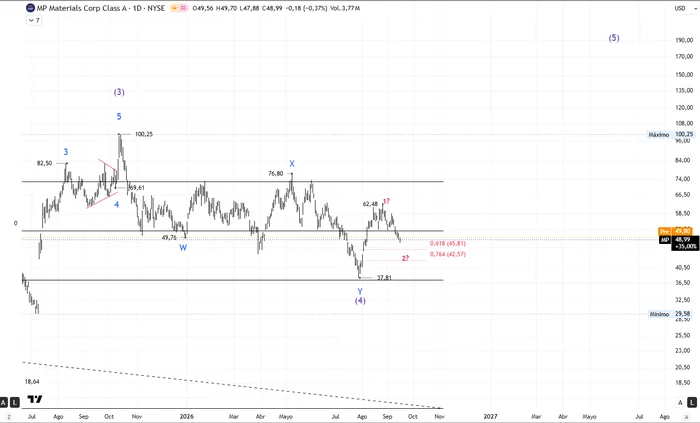Select the (4) wave label
The width and height of the screenshot is (700, 423).
(360, 301)
